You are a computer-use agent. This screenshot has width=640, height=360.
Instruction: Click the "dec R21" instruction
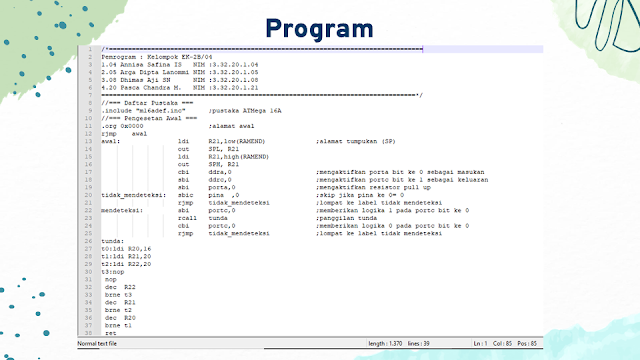coord(120,302)
